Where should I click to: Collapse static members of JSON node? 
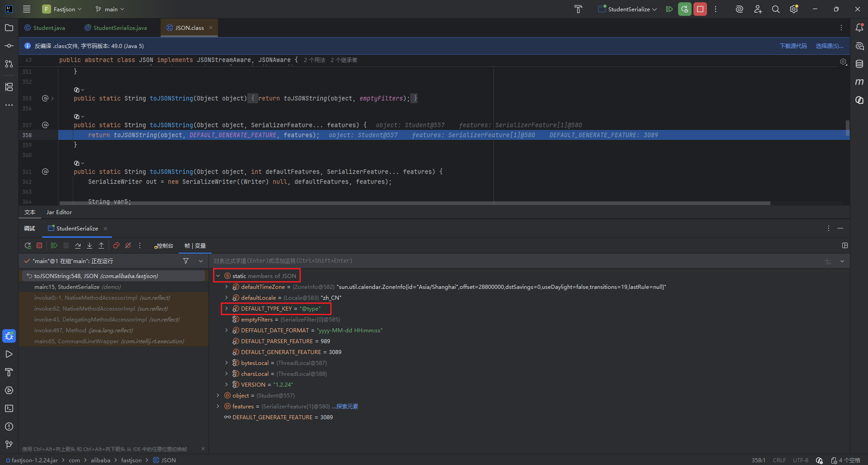pyautogui.click(x=218, y=276)
